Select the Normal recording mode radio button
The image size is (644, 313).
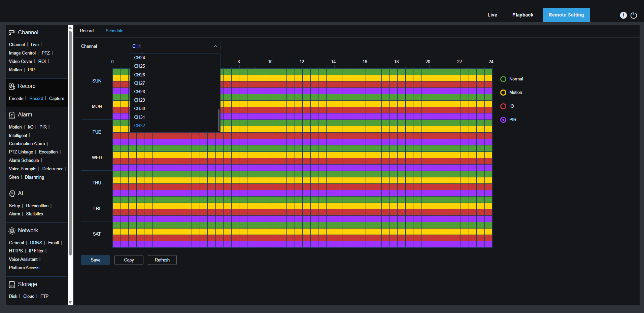[x=503, y=79]
